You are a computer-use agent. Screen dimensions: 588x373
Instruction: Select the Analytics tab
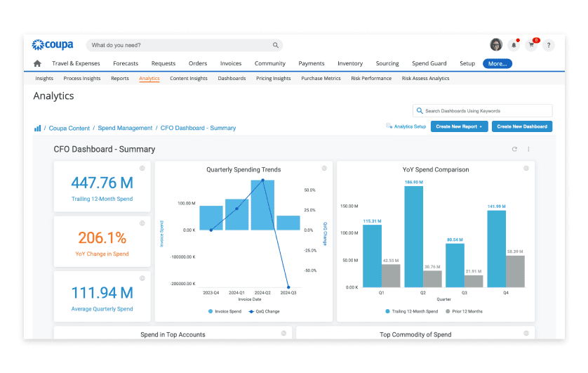point(149,79)
